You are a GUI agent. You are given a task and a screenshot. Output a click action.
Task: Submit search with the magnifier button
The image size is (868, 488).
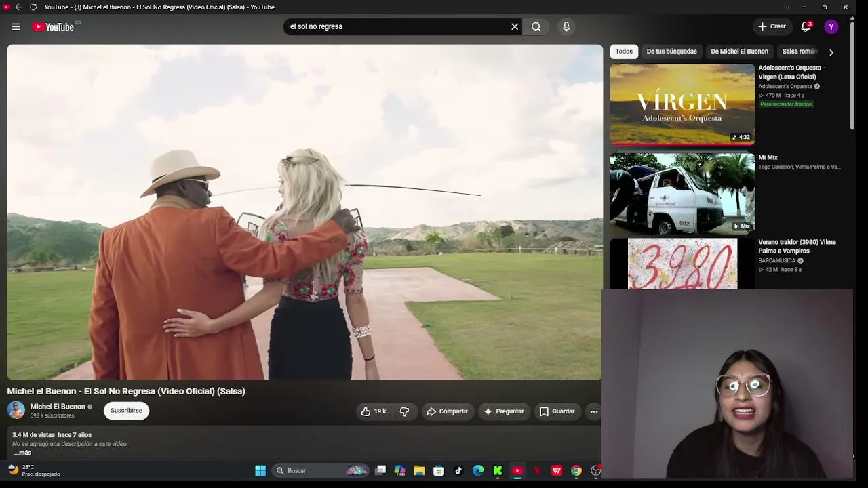click(x=536, y=26)
